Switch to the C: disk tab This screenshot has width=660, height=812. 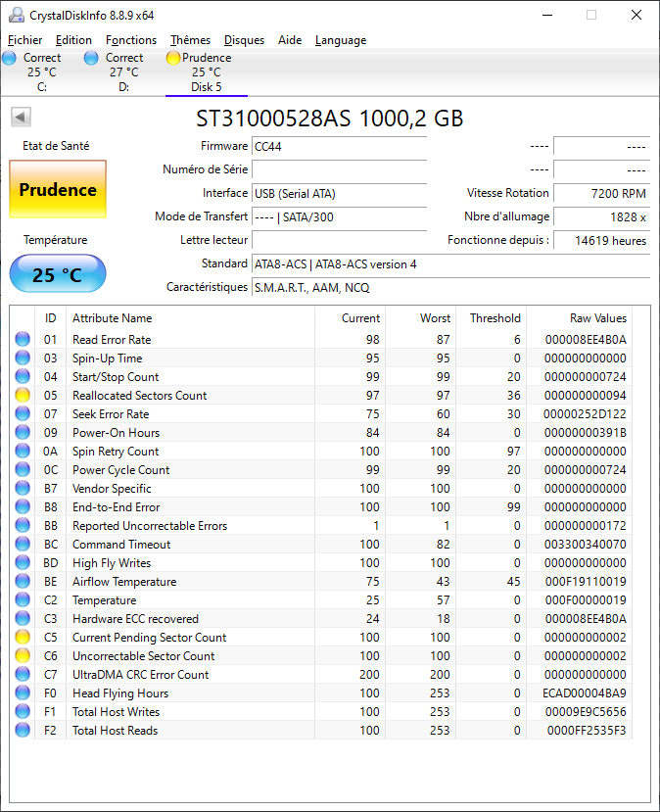click(x=41, y=72)
